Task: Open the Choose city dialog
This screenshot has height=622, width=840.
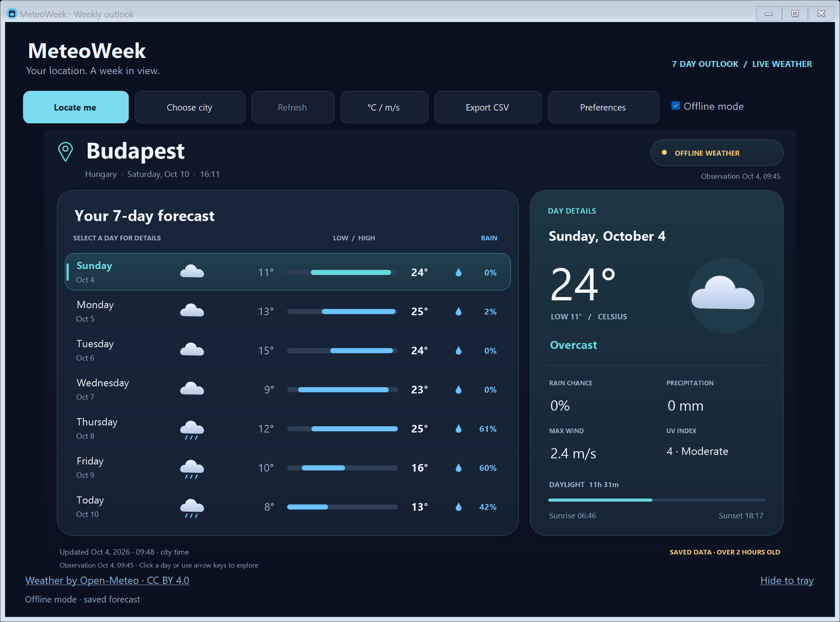Action: pyautogui.click(x=190, y=107)
